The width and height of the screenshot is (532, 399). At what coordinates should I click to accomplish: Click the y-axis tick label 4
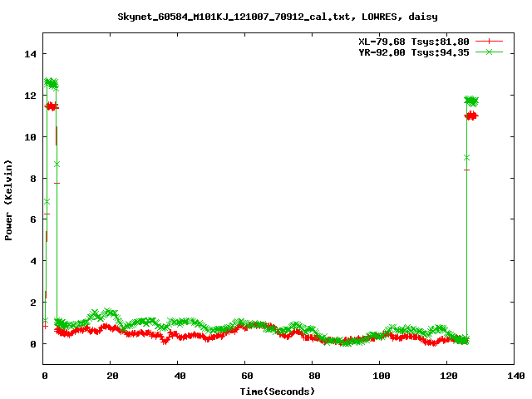click(x=33, y=261)
